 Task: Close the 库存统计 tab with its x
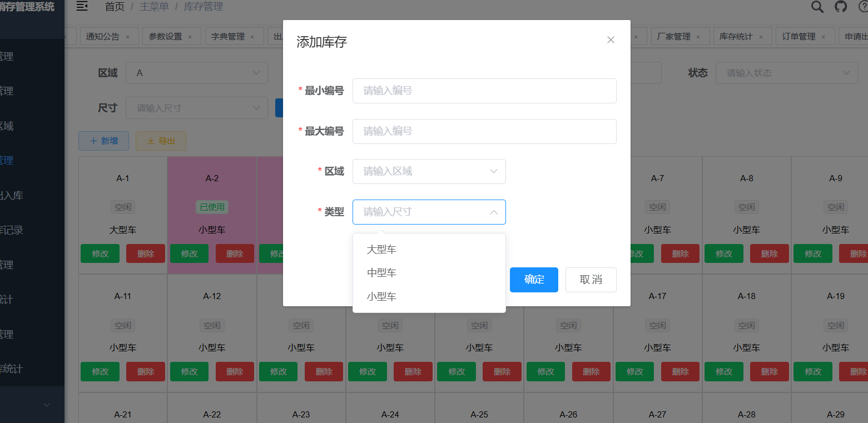pos(760,37)
